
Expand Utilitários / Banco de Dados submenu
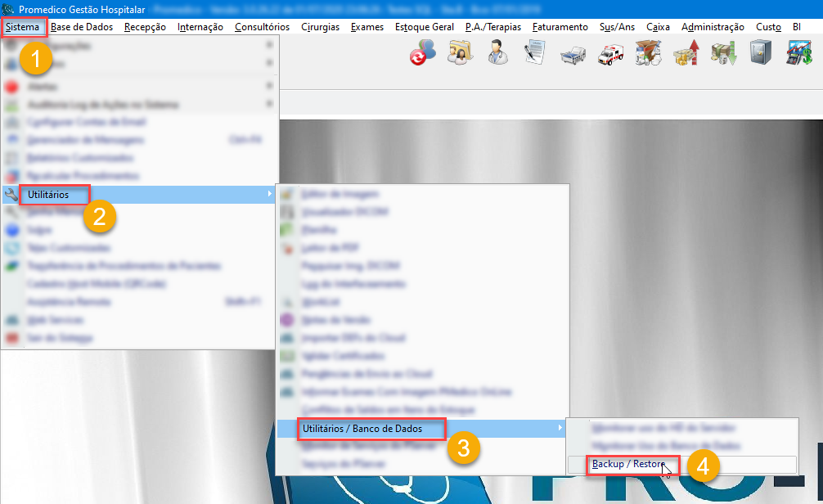tap(373, 428)
